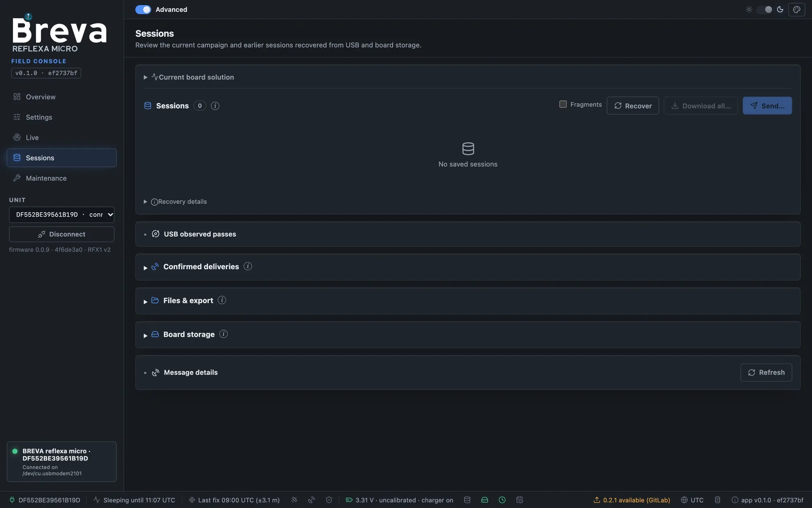This screenshot has height=508, width=812.
Task: Open the 0.2.1 available (GitLab) update
Action: [632, 500]
